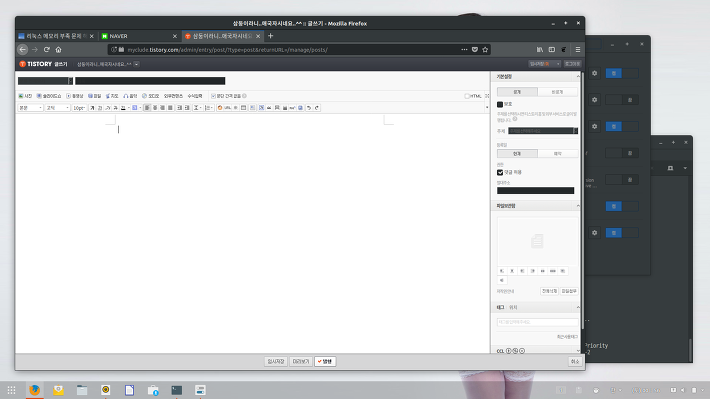Switch to the NAVER browser tab
This screenshot has height=399, width=710.
coord(139,36)
